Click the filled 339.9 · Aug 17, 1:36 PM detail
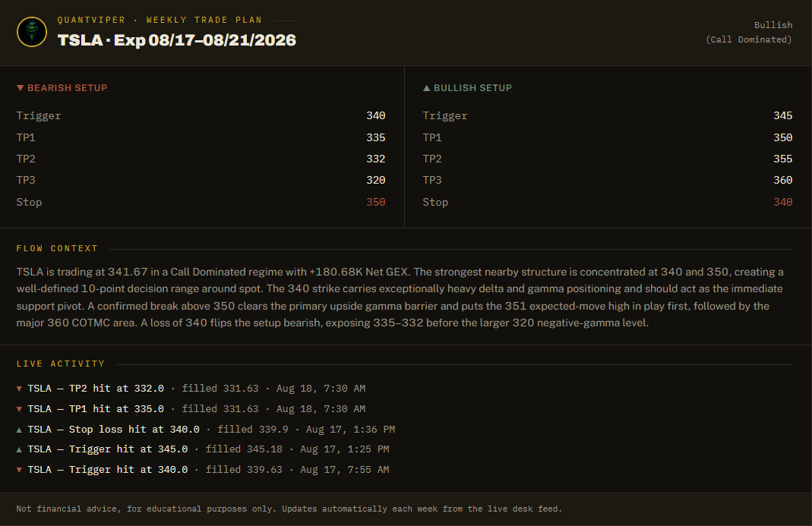The width and height of the screenshot is (812, 526). point(306,430)
